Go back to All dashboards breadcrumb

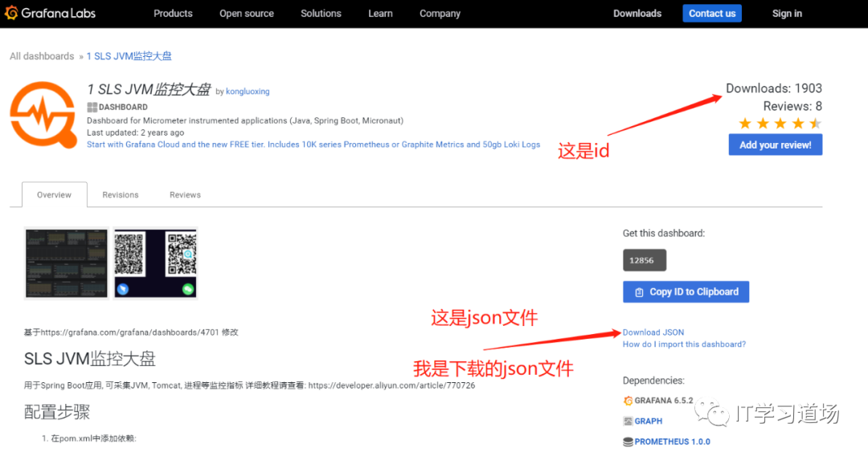[x=42, y=56]
